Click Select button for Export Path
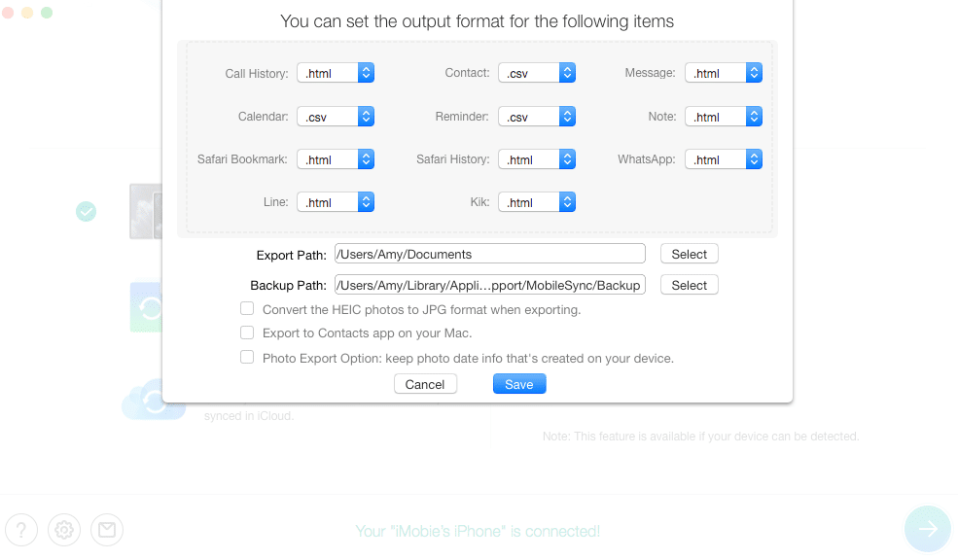 pyautogui.click(x=690, y=254)
